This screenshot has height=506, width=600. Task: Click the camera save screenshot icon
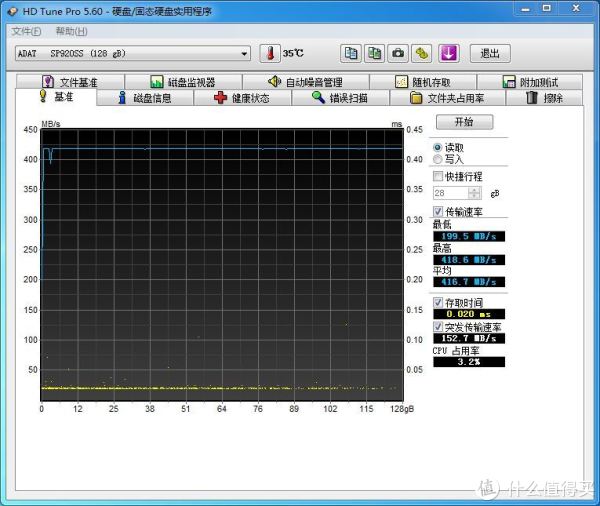[x=398, y=53]
